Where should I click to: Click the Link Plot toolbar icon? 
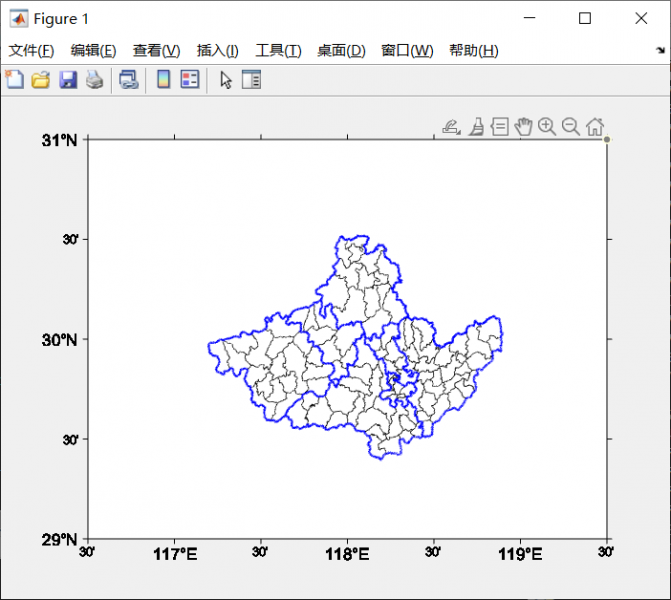129,80
